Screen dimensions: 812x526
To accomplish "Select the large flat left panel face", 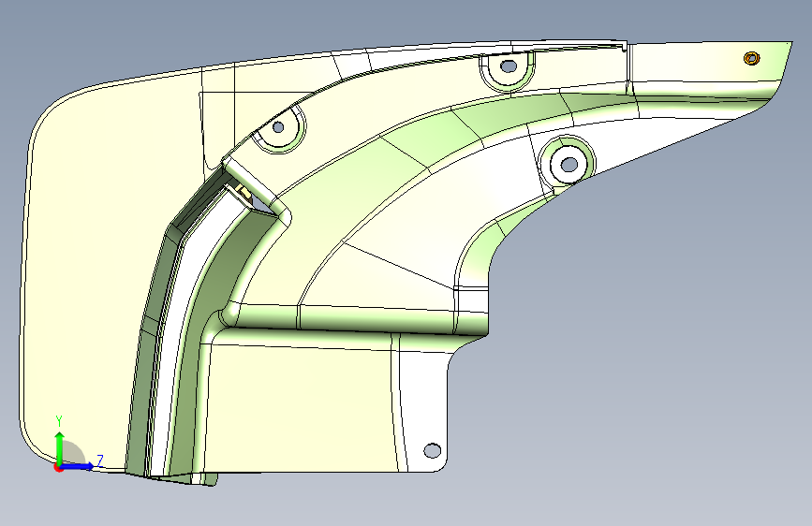I will [104, 270].
